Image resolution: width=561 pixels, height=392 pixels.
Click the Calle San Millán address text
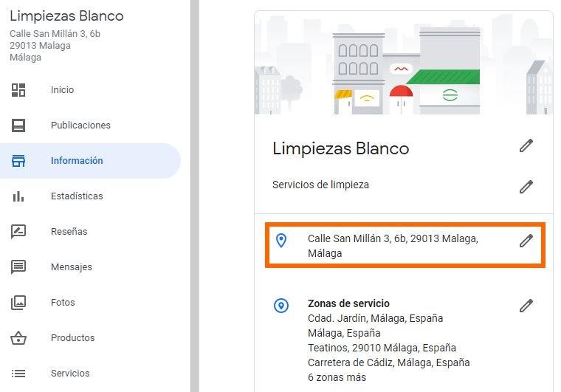coord(393,246)
